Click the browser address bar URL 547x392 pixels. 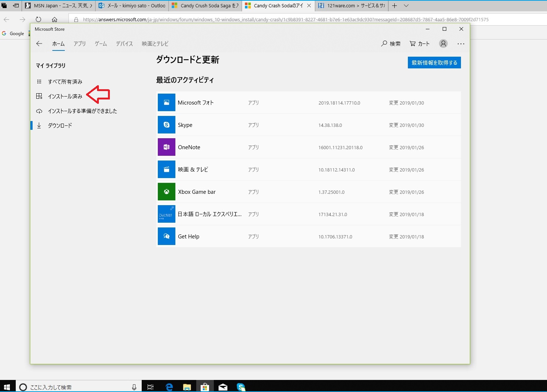point(286,19)
